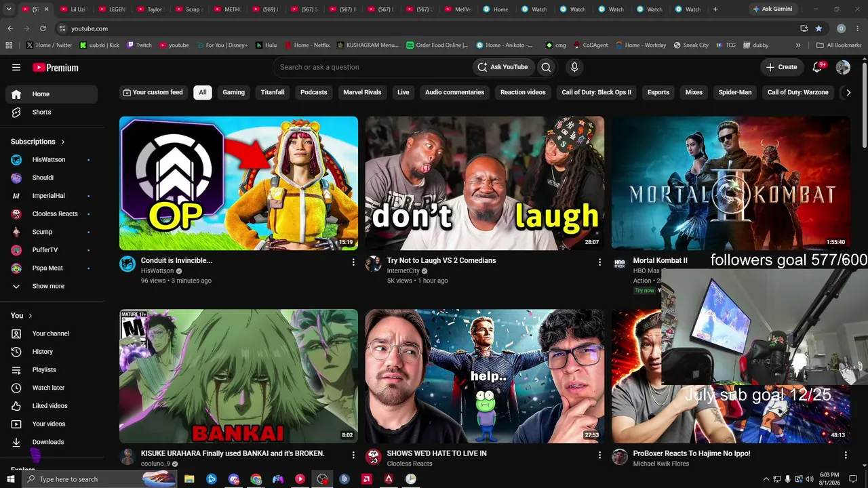Open the All Bookmarks folder
Viewport: 868px width, 488px height.
838,45
